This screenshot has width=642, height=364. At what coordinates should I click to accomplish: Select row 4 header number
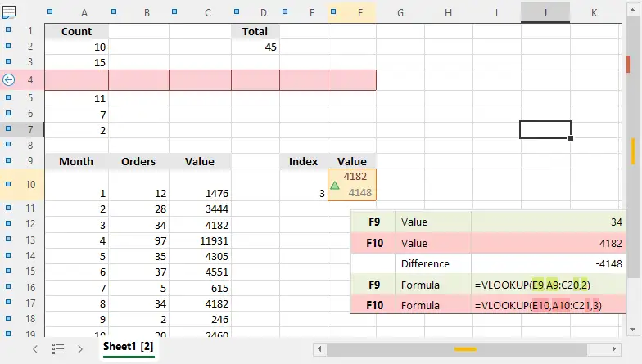(30, 80)
